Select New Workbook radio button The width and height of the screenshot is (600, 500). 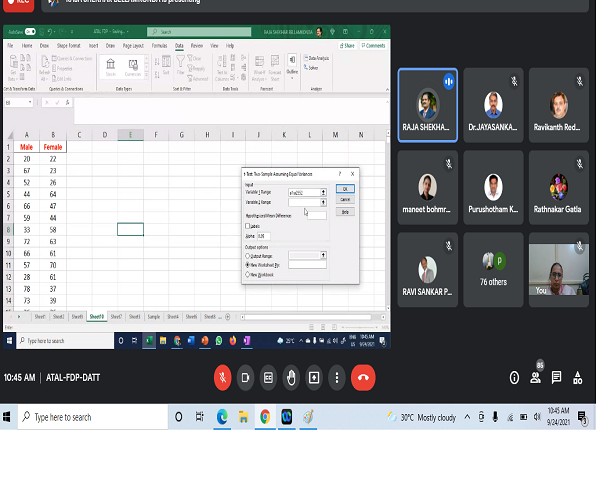click(248, 274)
